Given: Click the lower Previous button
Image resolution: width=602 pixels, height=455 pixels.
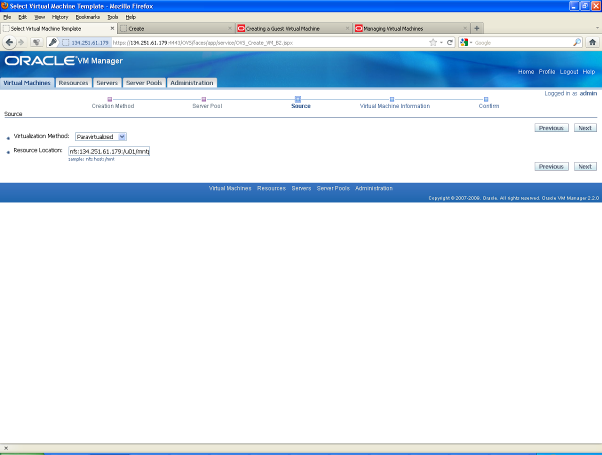Looking at the screenshot, I should tap(551, 166).
